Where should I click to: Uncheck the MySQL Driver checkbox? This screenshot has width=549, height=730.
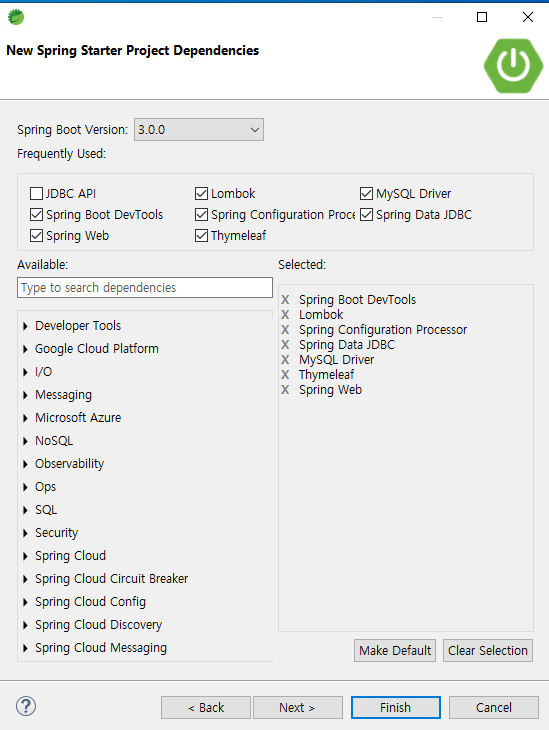click(x=366, y=193)
